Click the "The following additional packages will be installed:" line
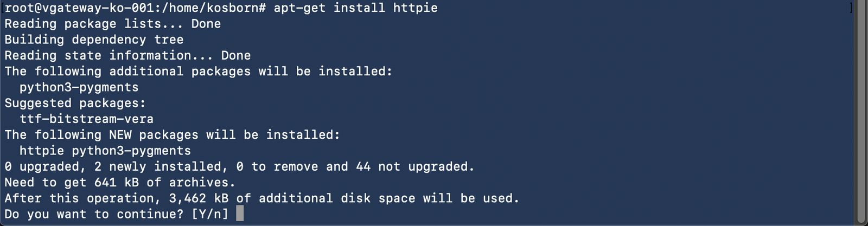This screenshot has height=226, width=868. coord(198,72)
